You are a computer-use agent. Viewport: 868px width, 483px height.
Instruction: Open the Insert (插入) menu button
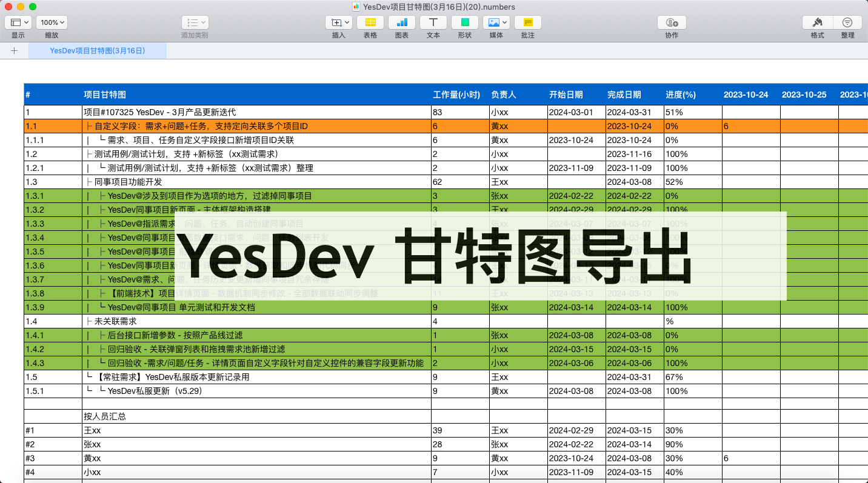(339, 22)
